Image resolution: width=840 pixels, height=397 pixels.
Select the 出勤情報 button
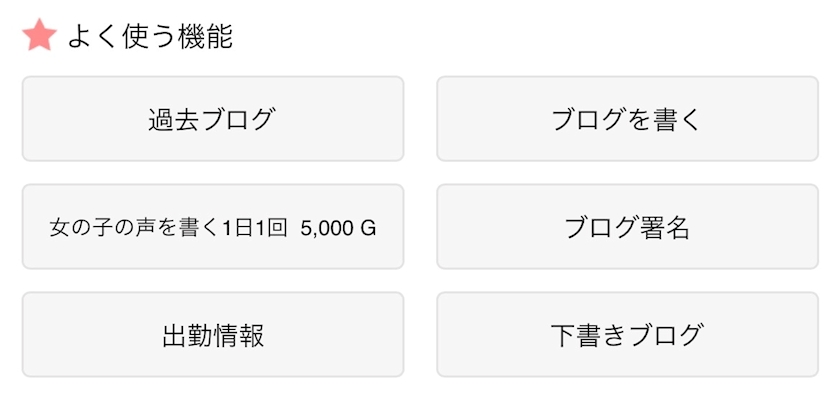pyautogui.click(x=213, y=334)
